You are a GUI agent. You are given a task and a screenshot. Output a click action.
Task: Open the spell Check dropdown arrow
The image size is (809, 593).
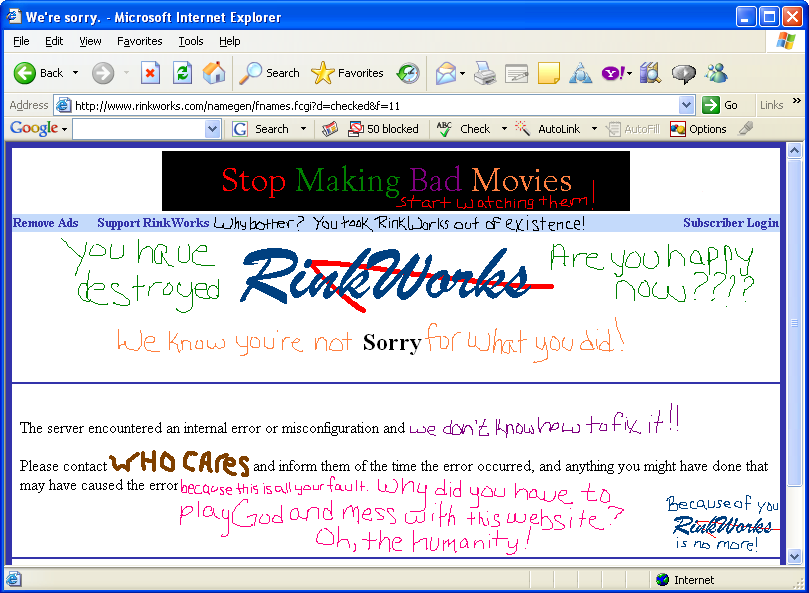click(504, 129)
